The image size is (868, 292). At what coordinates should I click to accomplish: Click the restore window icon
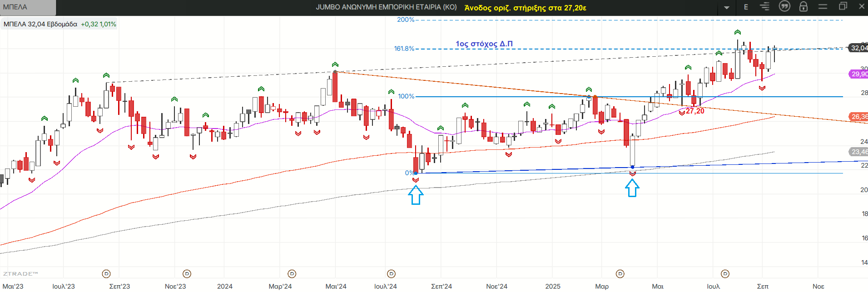(843, 6)
